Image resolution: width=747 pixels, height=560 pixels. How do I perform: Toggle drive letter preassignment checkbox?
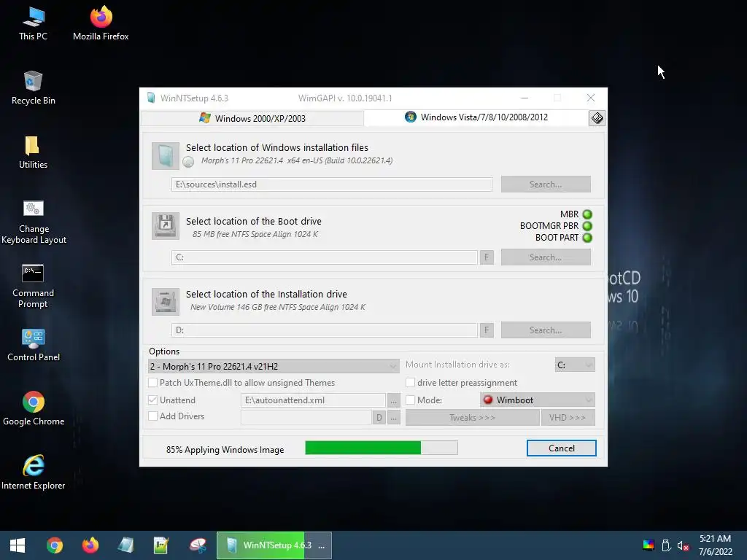(x=410, y=382)
